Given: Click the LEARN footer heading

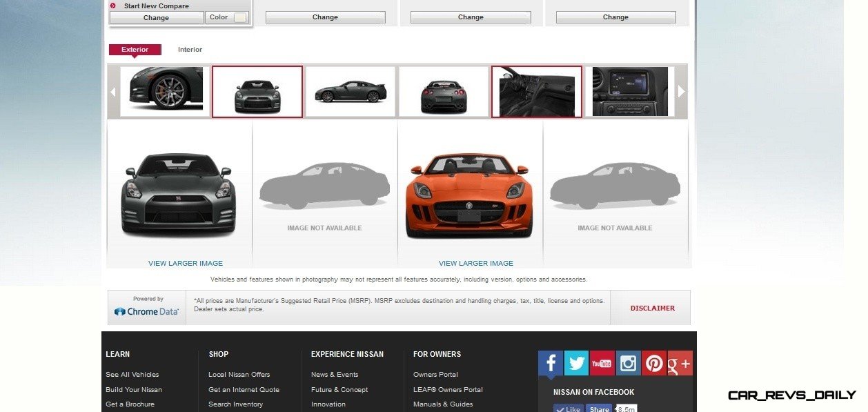Looking at the screenshot, I should tap(118, 354).
